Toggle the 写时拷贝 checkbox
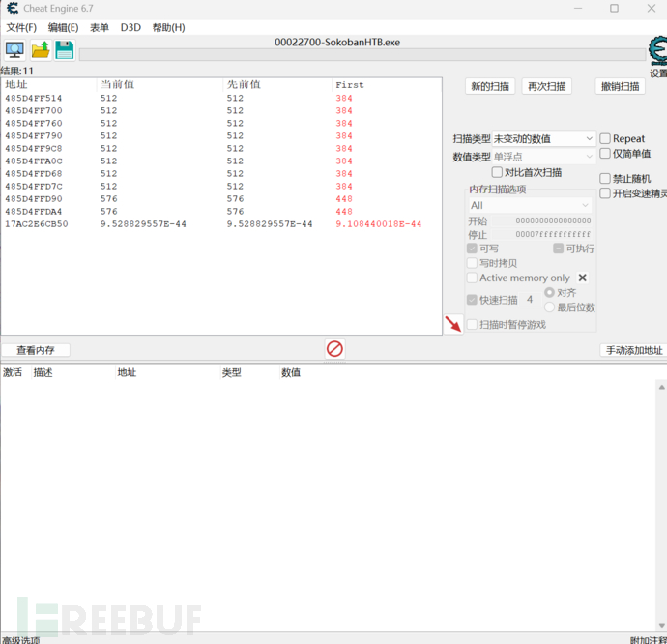667x644 pixels. tap(472, 263)
